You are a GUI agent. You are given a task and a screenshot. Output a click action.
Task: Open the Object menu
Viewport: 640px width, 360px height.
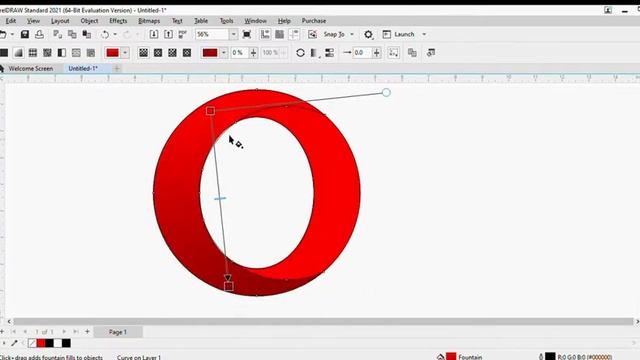click(89, 21)
